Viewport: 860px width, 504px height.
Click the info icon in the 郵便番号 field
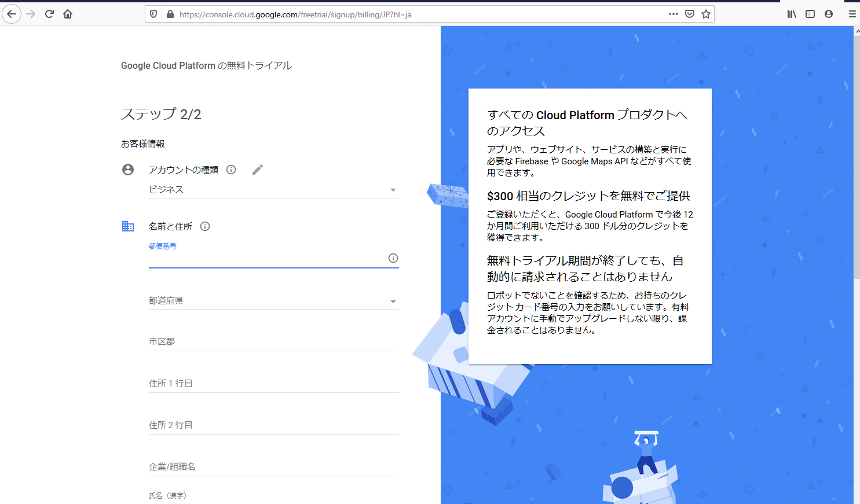click(393, 258)
